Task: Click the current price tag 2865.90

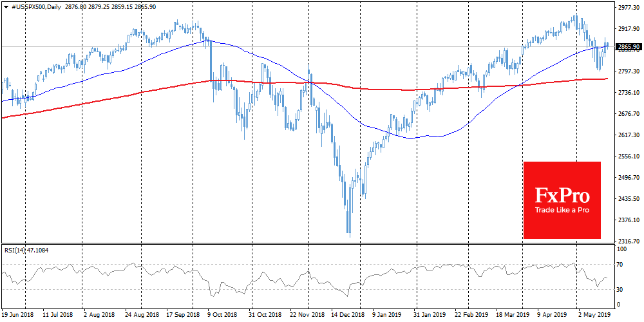Action: [628, 47]
